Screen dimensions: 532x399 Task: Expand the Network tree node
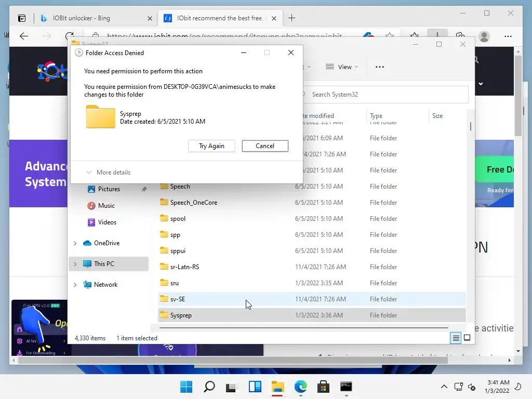click(75, 285)
